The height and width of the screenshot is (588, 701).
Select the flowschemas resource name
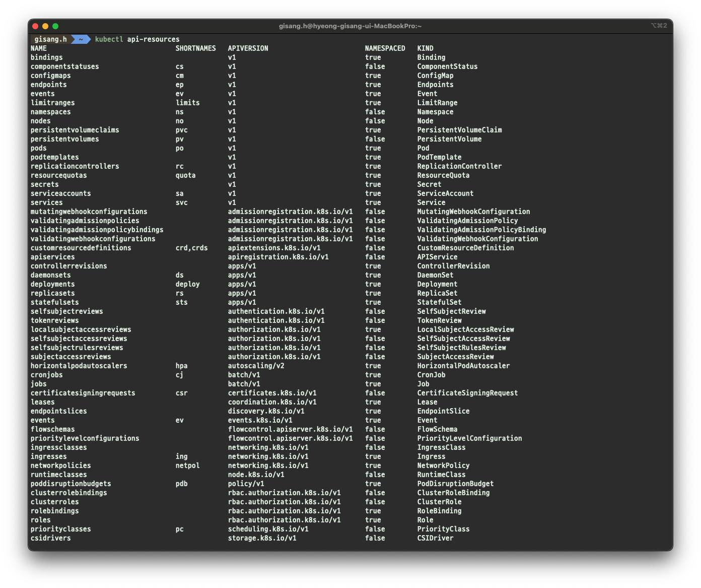click(x=53, y=429)
